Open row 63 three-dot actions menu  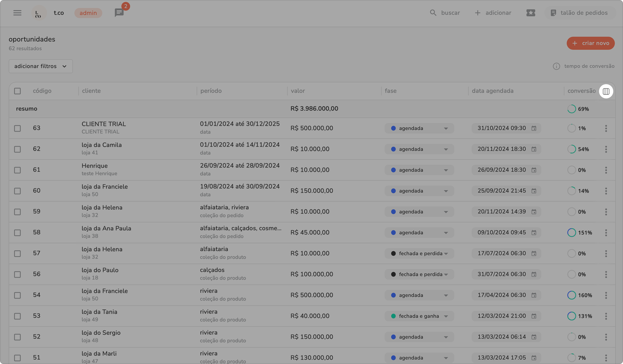point(606,128)
